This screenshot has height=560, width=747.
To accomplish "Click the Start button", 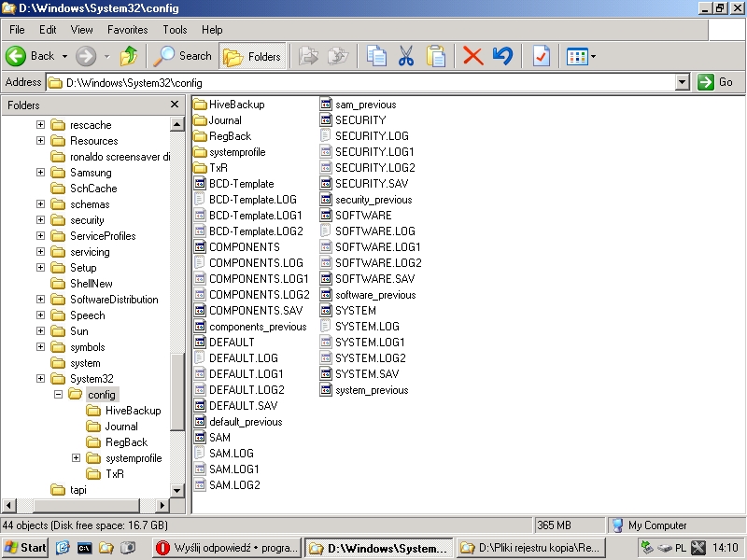I will pyautogui.click(x=25, y=548).
